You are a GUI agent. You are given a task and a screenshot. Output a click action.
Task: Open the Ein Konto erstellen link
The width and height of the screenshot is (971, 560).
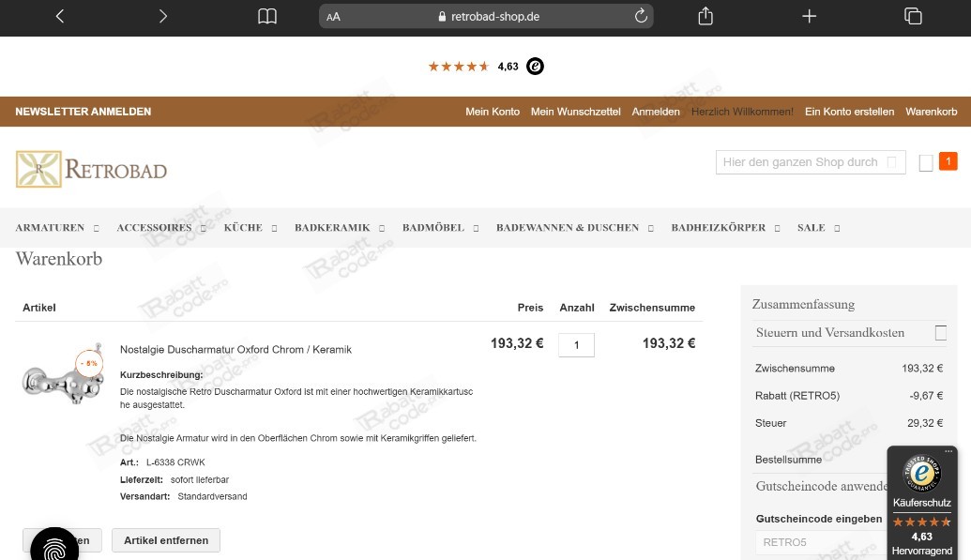[849, 112]
